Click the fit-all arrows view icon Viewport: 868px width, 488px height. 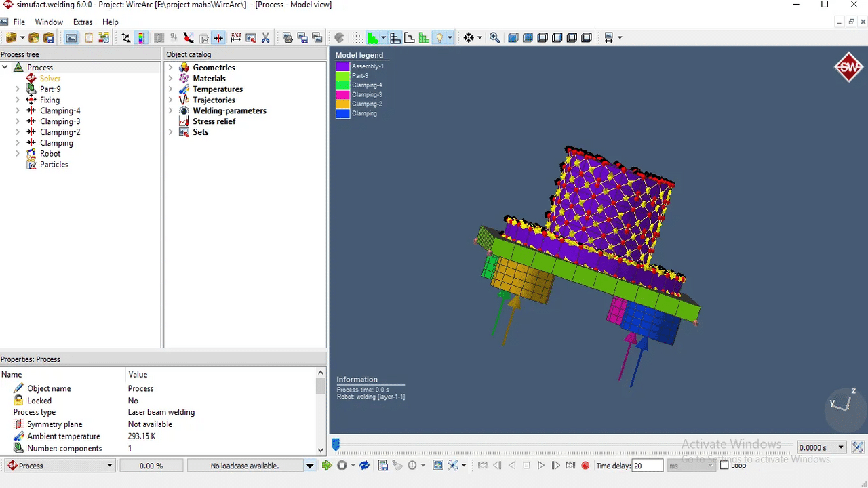pos(469,38)
